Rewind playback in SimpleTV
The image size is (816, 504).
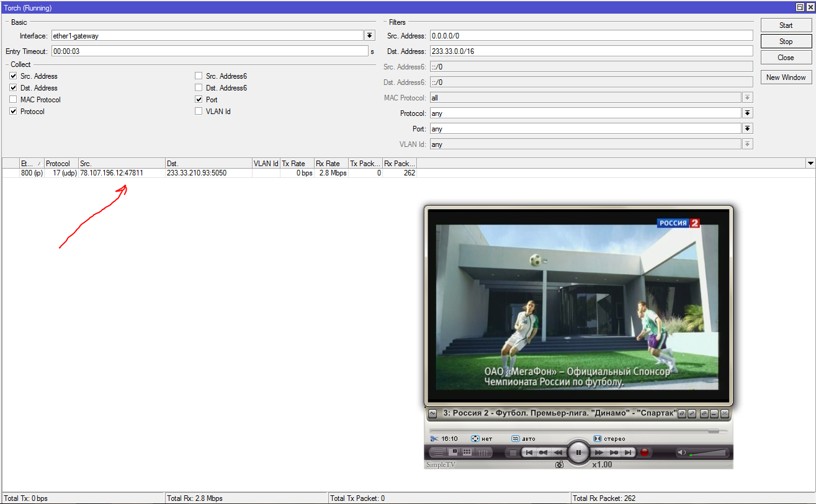click(x=558, y=453)
